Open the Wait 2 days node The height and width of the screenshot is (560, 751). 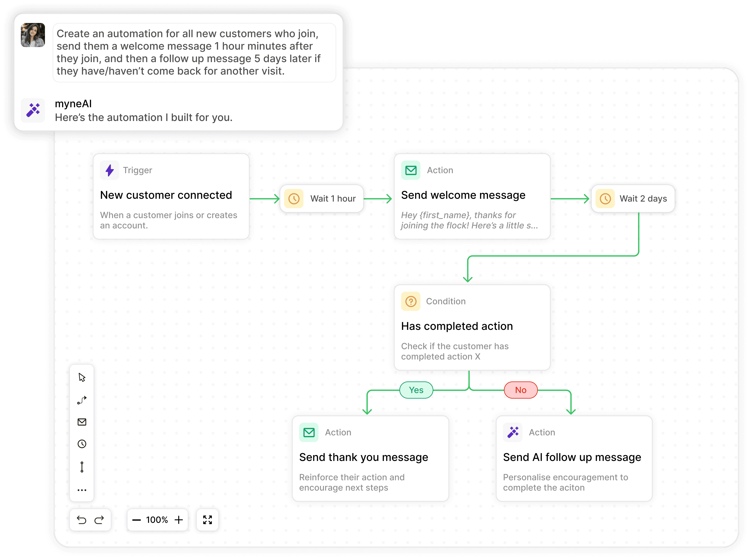point(633,199)
